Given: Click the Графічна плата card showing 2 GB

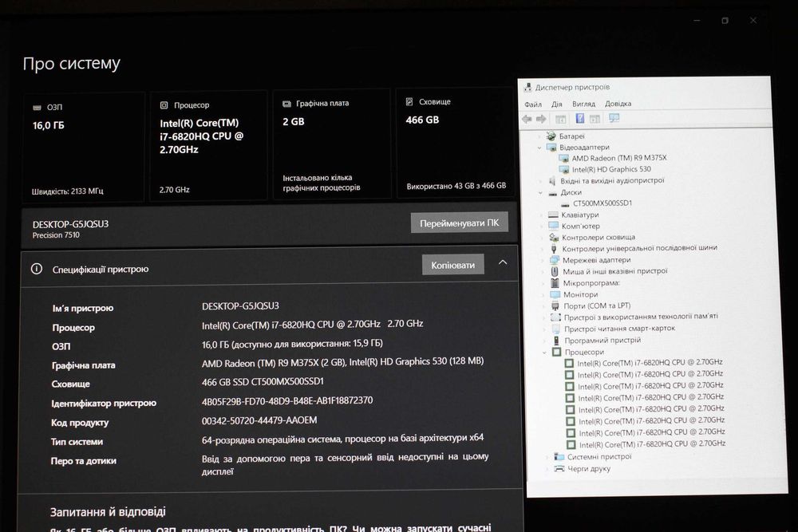Looking at the screenshot, I should click(x=332, y=144).
